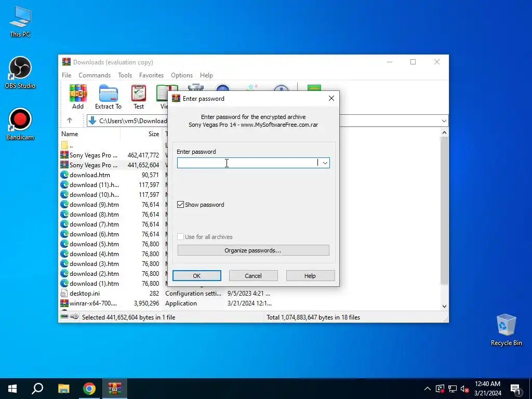Show hidden tray icons chevron
532x399 pixels.
(x=428, y=389)
